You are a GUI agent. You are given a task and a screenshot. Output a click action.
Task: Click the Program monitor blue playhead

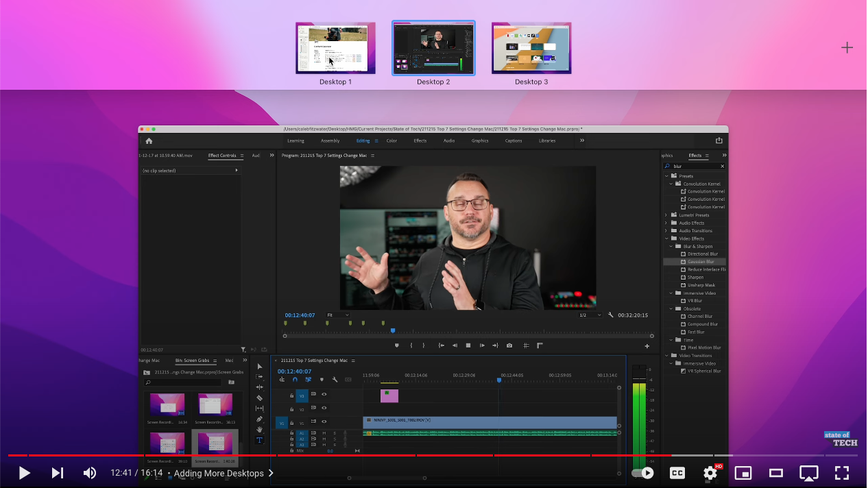point(393,330)
